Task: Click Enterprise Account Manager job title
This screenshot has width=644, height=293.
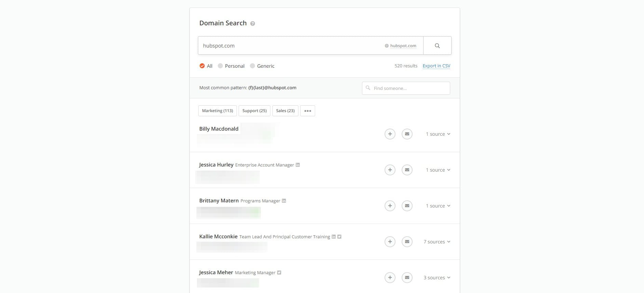Action: click(x=265, y=165)
